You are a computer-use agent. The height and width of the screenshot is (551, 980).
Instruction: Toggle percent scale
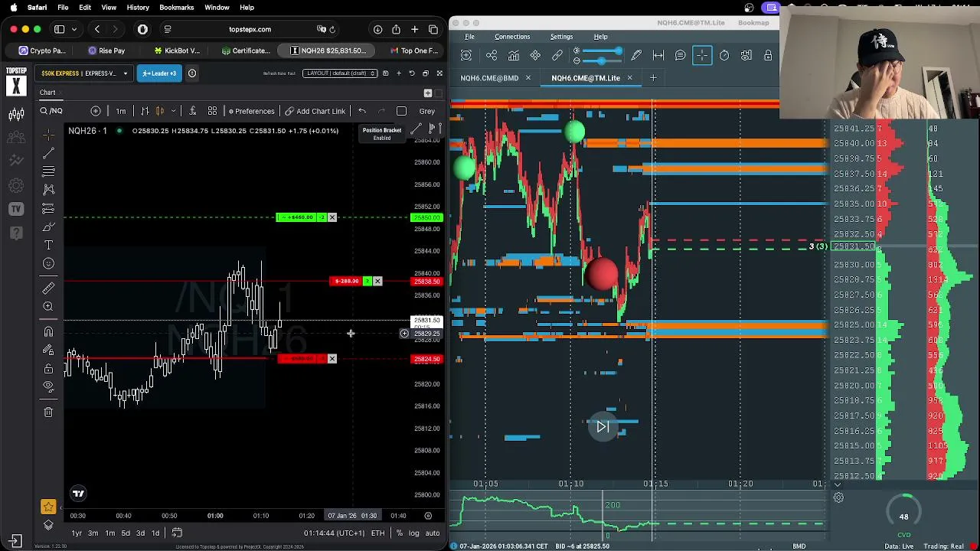400,533
